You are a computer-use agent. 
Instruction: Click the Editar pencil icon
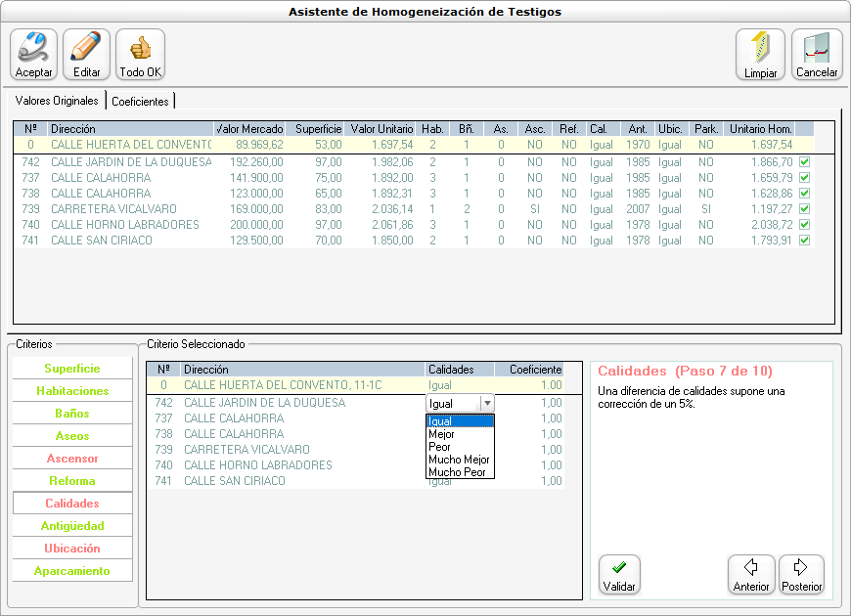[x=87, y=54]
